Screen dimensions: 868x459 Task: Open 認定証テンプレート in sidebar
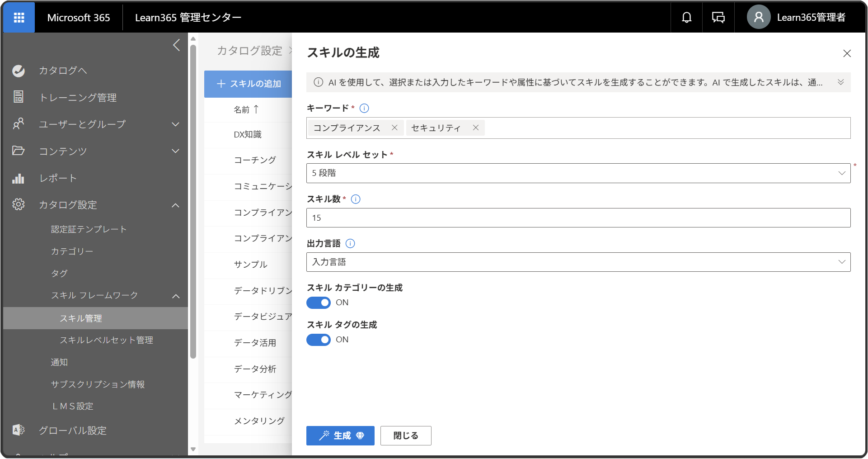tap(89, 229)
